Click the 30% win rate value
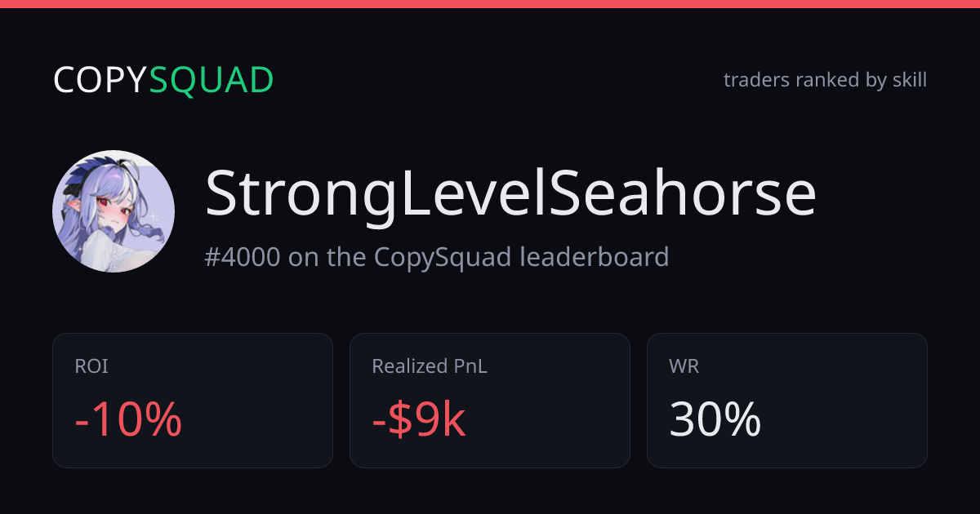The image size is (980, 514). [715, 419]
